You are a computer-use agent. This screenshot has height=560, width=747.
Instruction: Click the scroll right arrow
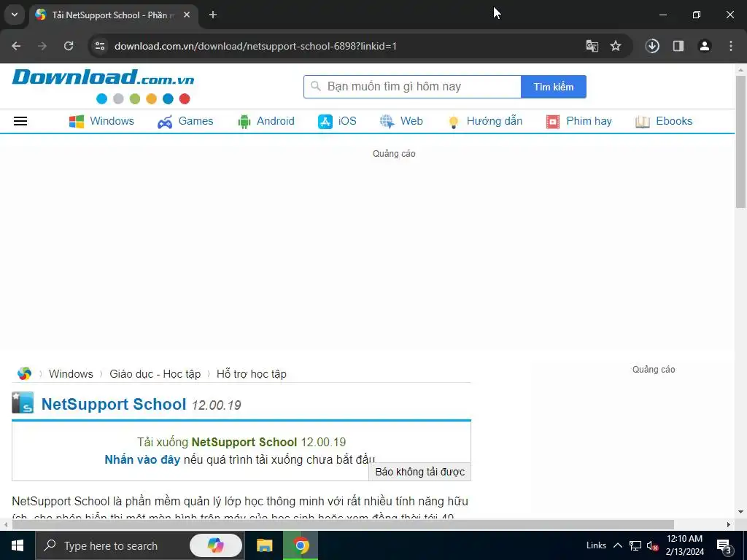[729, 524]
